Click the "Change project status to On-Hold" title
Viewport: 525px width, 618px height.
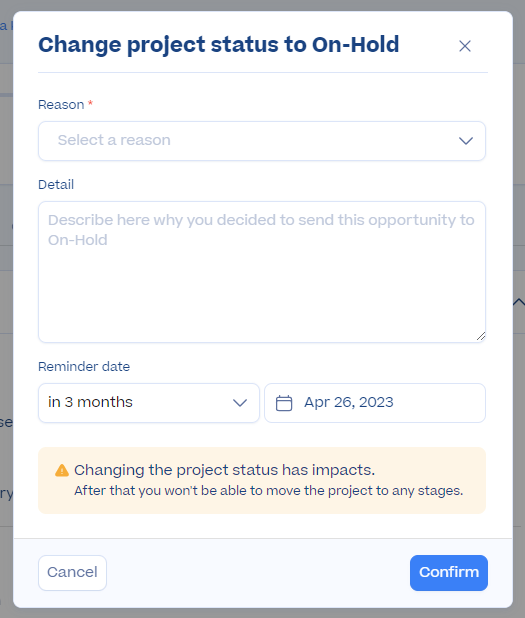(x=219, y=45)
